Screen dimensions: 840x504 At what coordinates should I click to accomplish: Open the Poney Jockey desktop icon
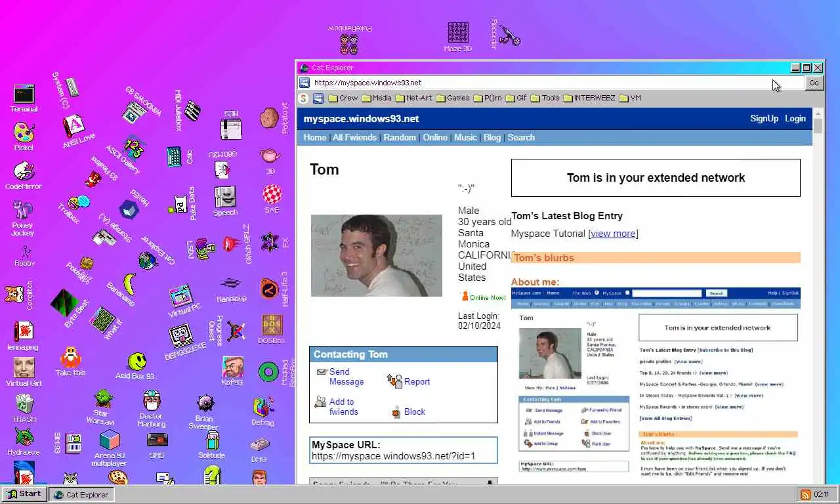pos(24,218)
